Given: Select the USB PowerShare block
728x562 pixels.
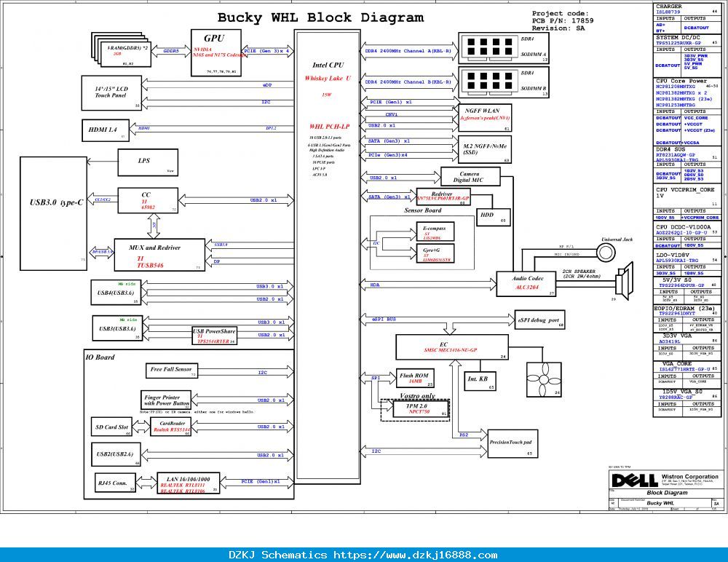Looking at the screenshot, I should coord(215,336).
